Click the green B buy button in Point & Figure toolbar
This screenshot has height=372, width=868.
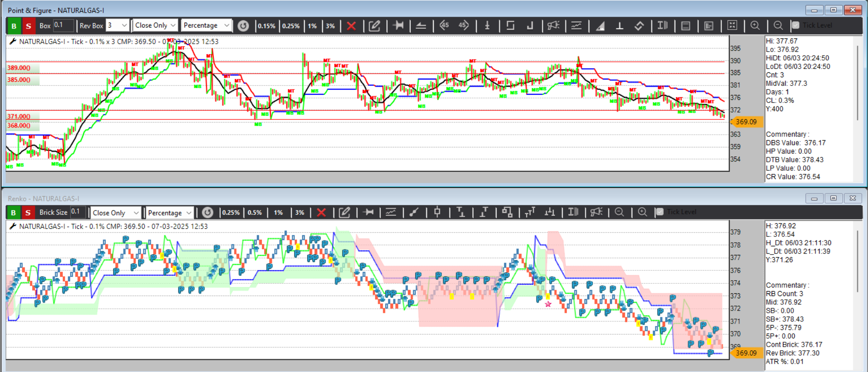pos(14,26)
